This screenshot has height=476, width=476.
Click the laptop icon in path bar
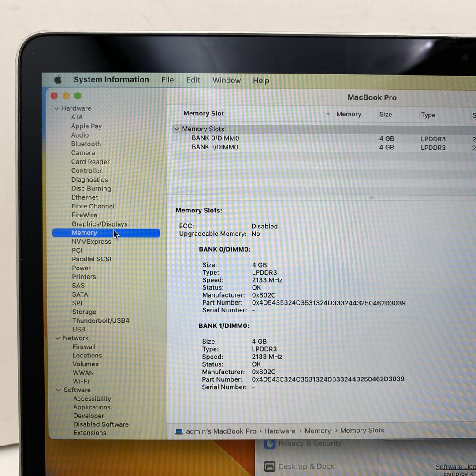pyautogui.click(x=179, y=431)
